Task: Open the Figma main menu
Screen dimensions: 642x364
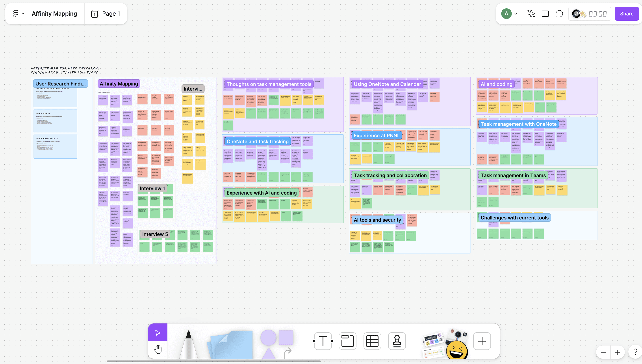Action: coord(16,13)
